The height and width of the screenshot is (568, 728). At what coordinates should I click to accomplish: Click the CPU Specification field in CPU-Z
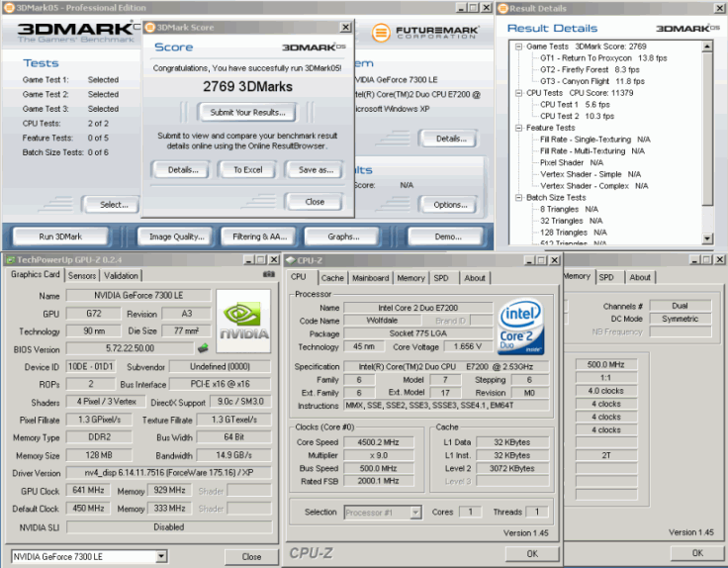coord(446,366)
